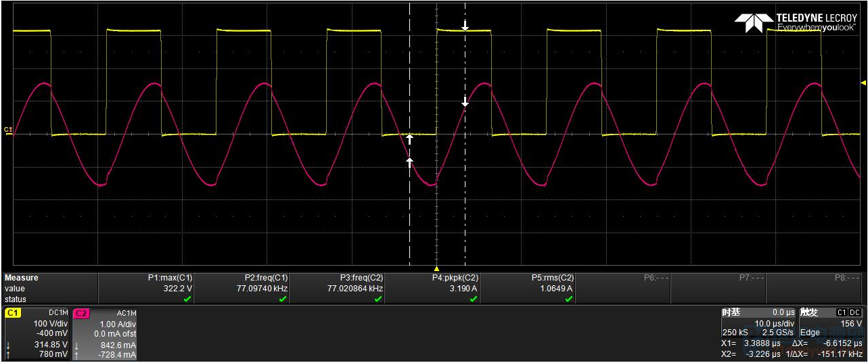868x363 pixels.
Task: Click the P4 status green checkmark
Action: tap(474, 299)
